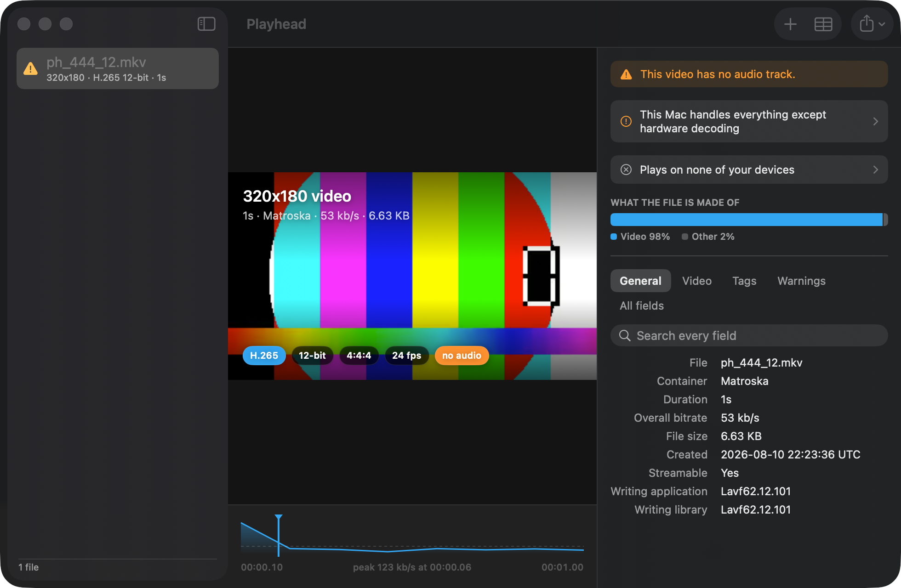
Task: Focus the 'Search every field' input
Action: click(x=749, y=336)
